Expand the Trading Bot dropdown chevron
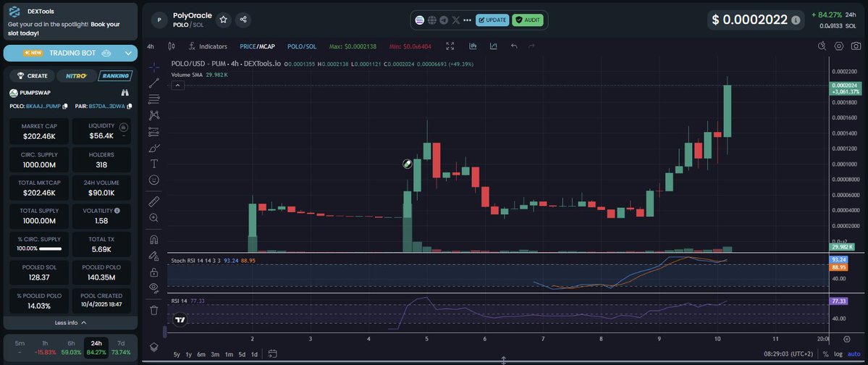Screen dimensions: 868x365 click(129, 53)
